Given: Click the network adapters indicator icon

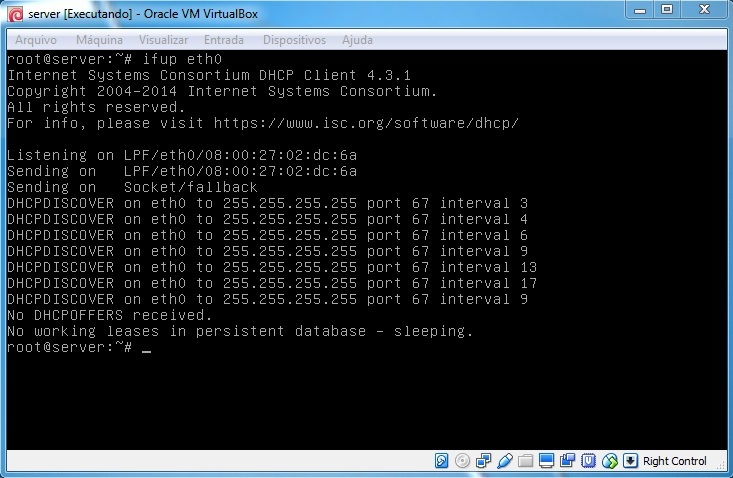Looking at the screenshot, I should [483, 461].
